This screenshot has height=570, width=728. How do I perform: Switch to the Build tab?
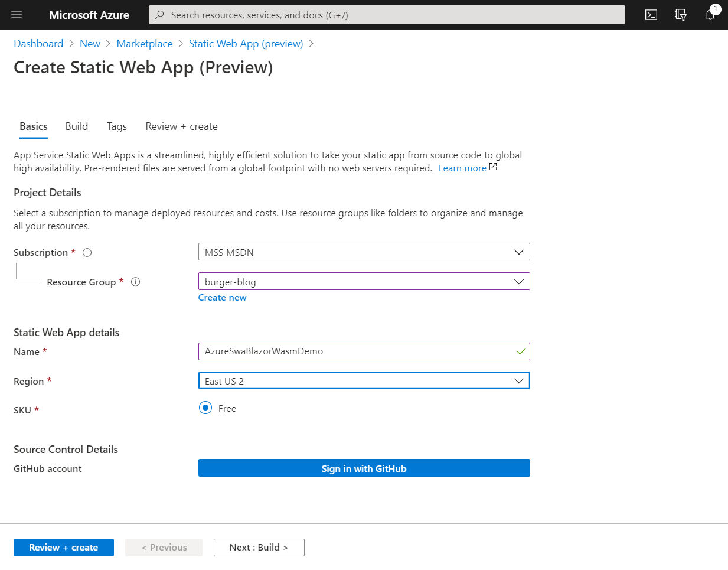(77, 126)
